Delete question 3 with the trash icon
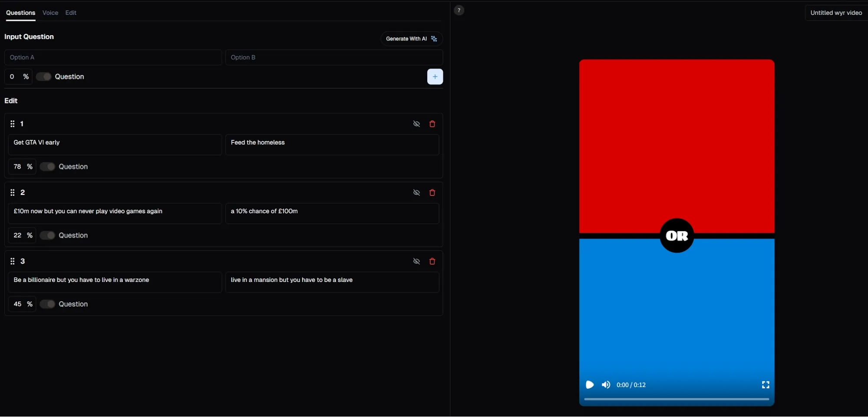 tap(432, 261)
